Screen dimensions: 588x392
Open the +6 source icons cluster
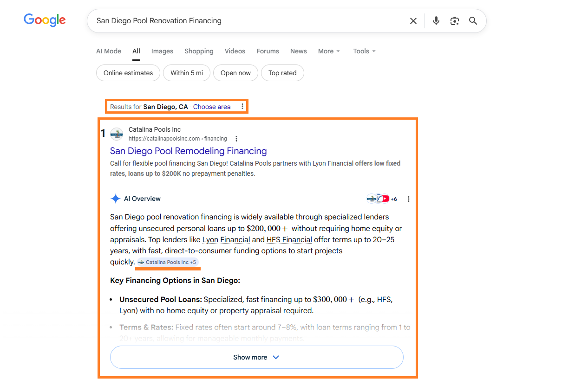[382, 199]
